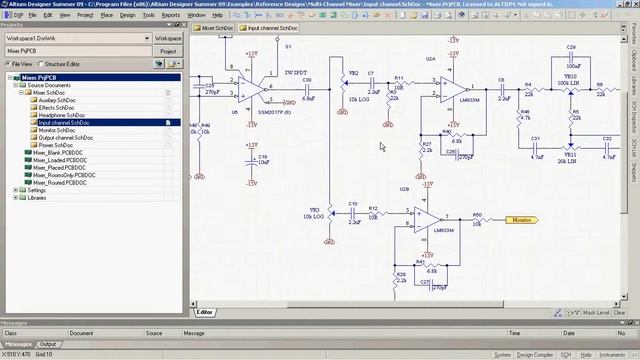The image size is (640, 360).
Task: Click the Mask Level button
Action: click(x=596, y=313)
